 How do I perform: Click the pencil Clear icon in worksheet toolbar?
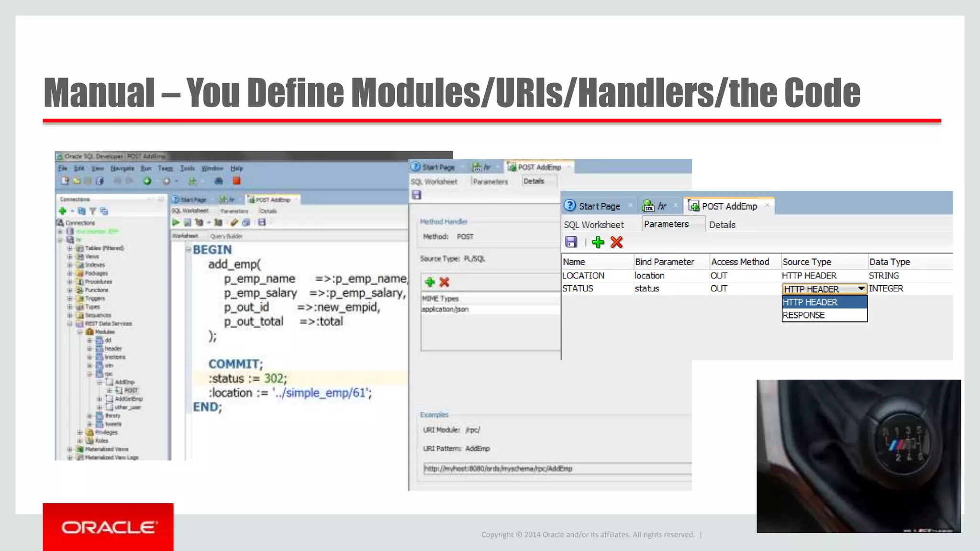pos(234,222)
